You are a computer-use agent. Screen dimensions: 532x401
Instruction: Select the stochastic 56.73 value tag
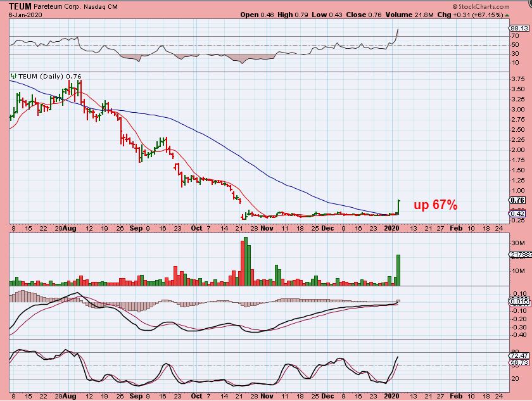pos(519,363)
